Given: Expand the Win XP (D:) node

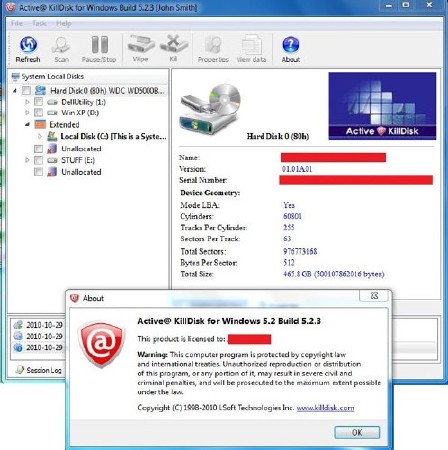Looking at the screenshot, I should (x=27, y=112).
